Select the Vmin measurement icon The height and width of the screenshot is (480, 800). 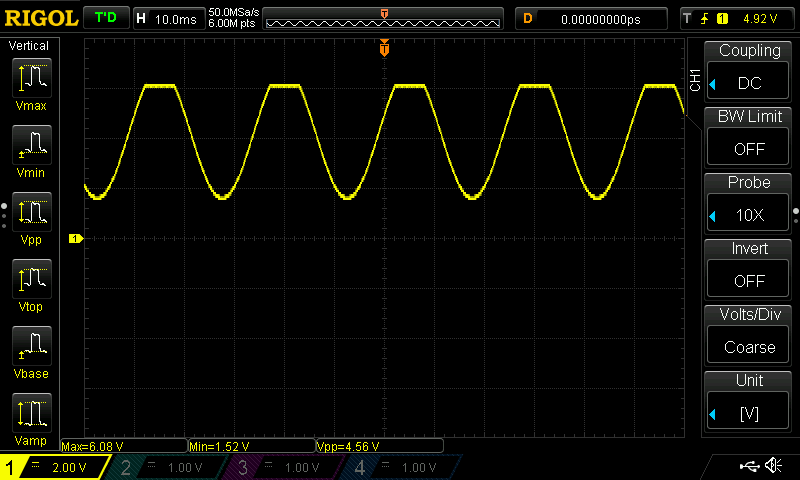pyautogui.click(x=32, y=145)
